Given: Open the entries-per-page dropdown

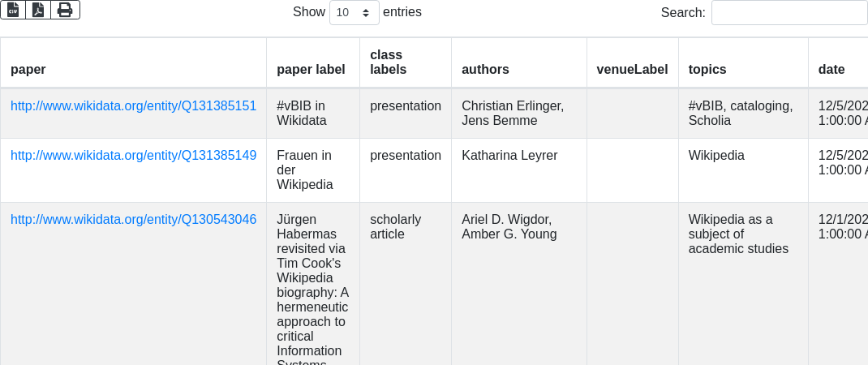Looking at the screenshot, I should 355,13.
